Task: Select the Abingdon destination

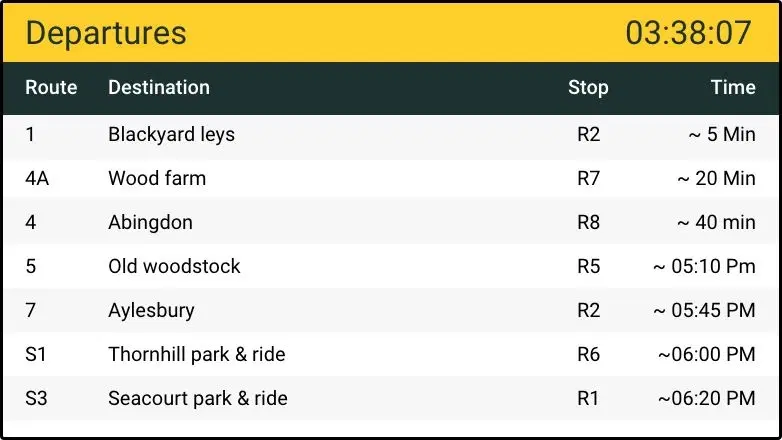Action: [150, 222]
